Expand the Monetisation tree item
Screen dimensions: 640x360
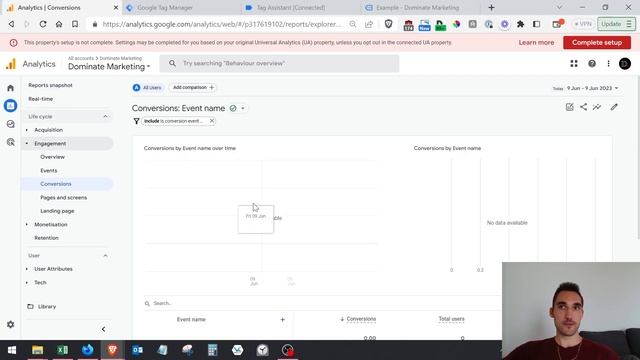pos(27,224)
